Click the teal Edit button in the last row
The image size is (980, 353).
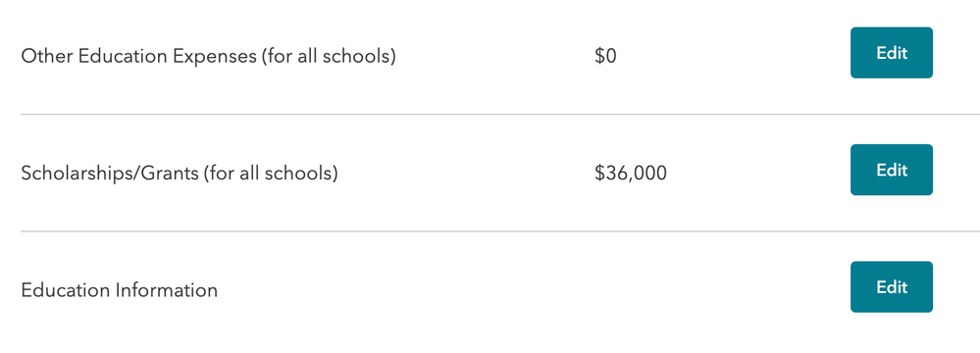point(892,286)
